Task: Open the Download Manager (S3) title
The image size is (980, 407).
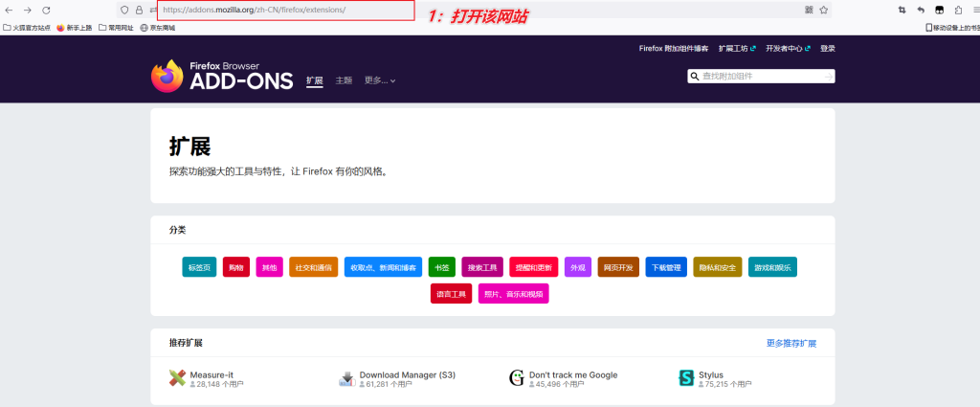Action: [408, 375]
